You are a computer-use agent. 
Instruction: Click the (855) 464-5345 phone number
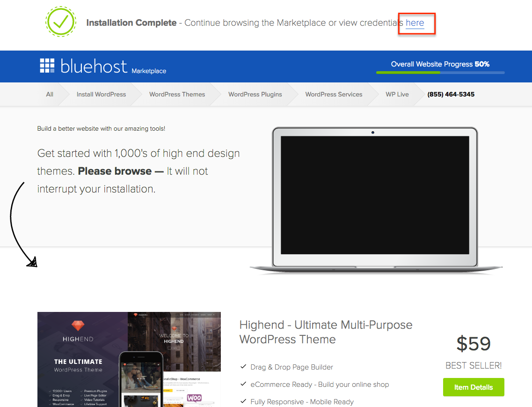pos(451,95)
